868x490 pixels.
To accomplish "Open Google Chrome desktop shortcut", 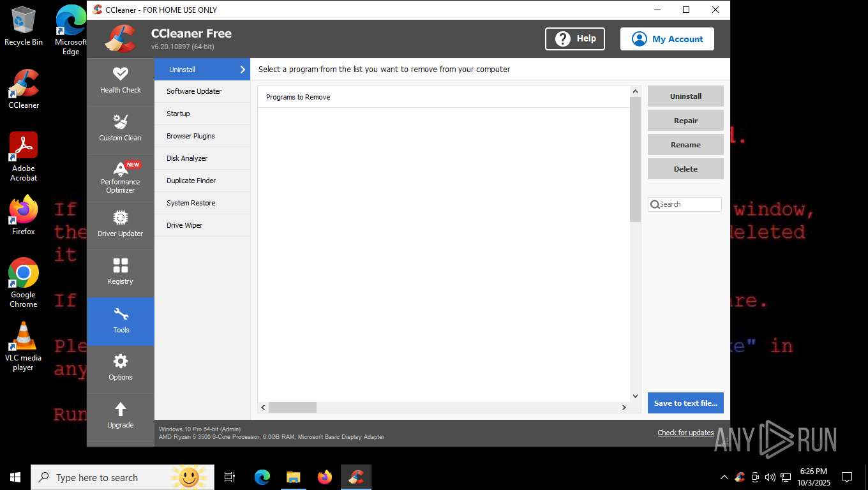I will point(24,283).
